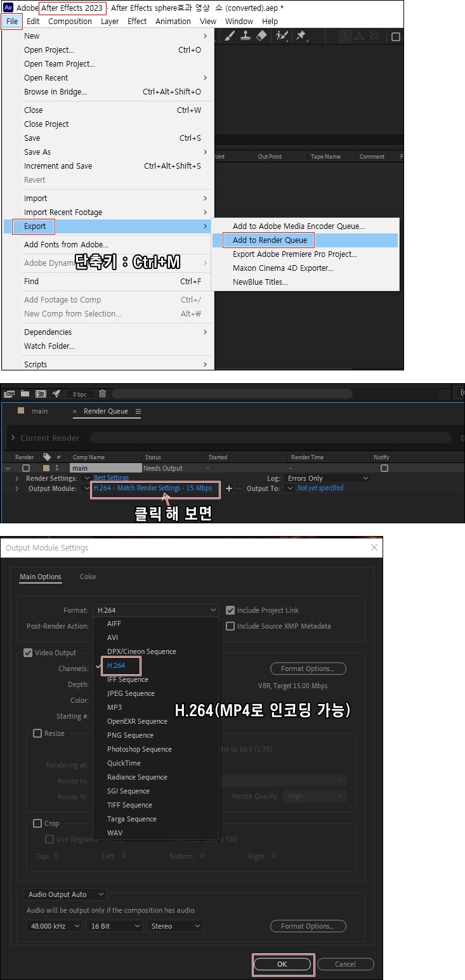Open the File menu
465x980 pixels.
(12, 21)
